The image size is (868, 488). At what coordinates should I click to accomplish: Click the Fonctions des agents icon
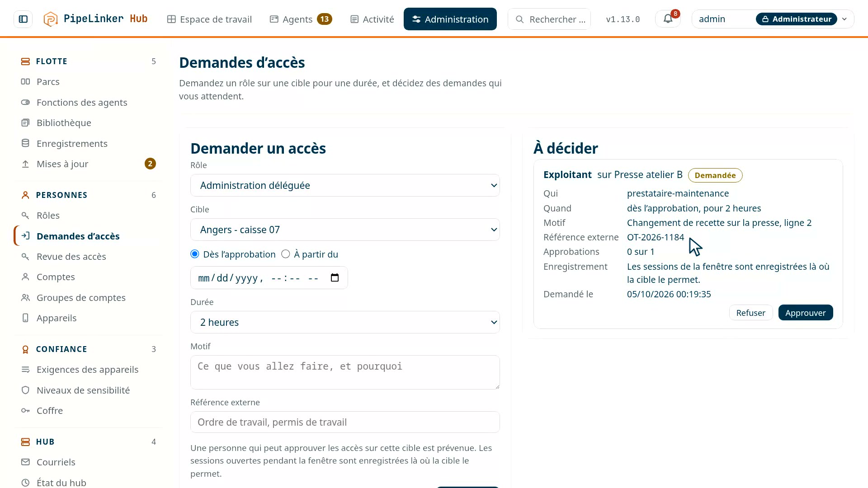(x=25, y=103)
